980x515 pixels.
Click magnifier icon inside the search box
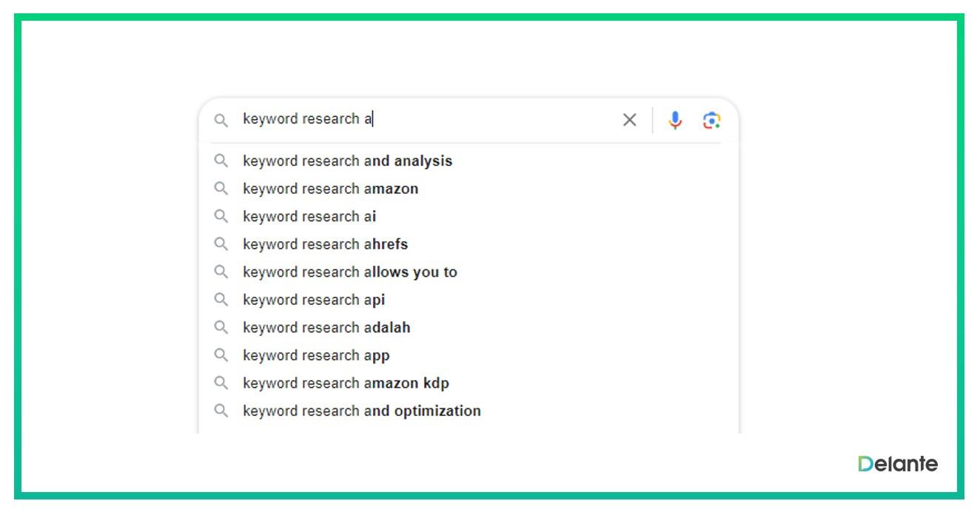pos(221,120)
